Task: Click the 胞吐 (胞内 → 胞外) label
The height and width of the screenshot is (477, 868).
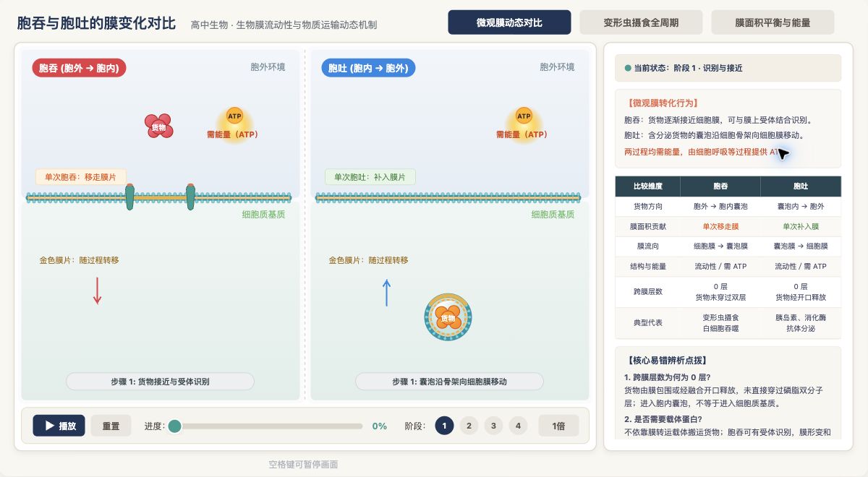Action: (368, 68)
